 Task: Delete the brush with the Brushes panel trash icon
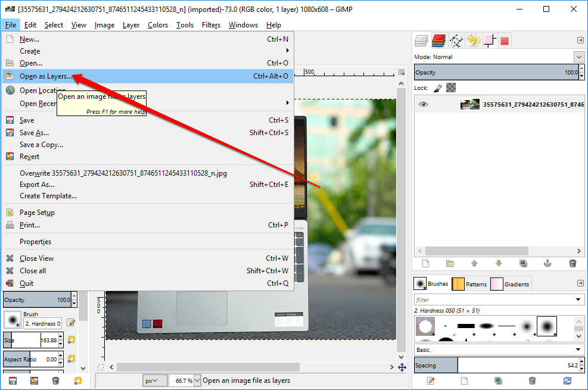(x=532, y=381)
